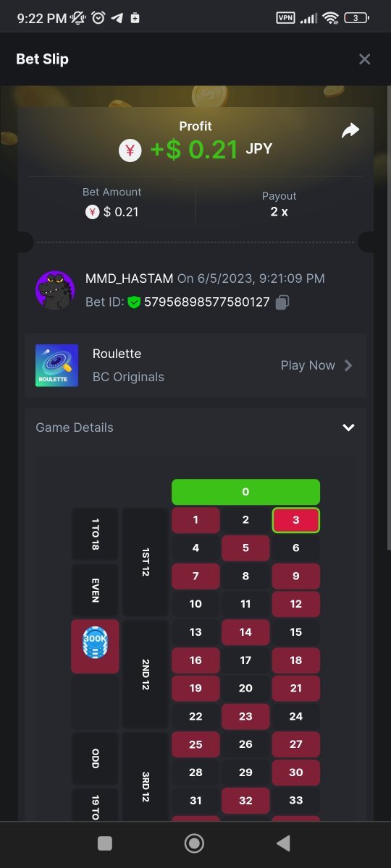Choose the 2ND 12 dozen bet

coord(146,674)
